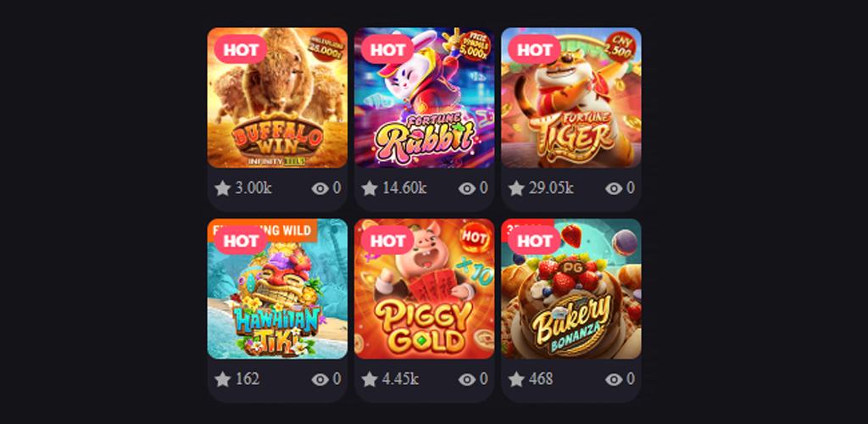Click the star icon next to 4.45k
The image size is (868, 424).
(x=370, y=379)
